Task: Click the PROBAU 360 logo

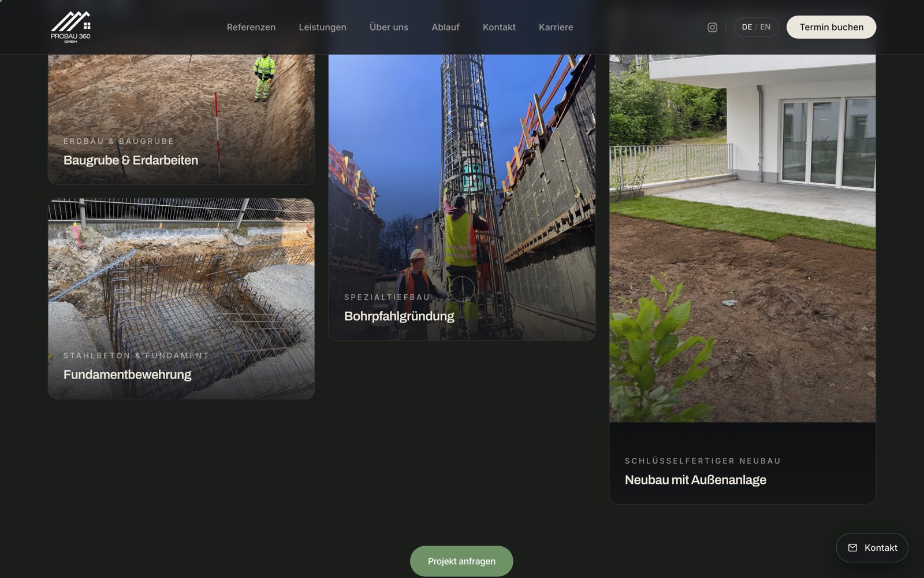Action: click(x=70, y=27)
